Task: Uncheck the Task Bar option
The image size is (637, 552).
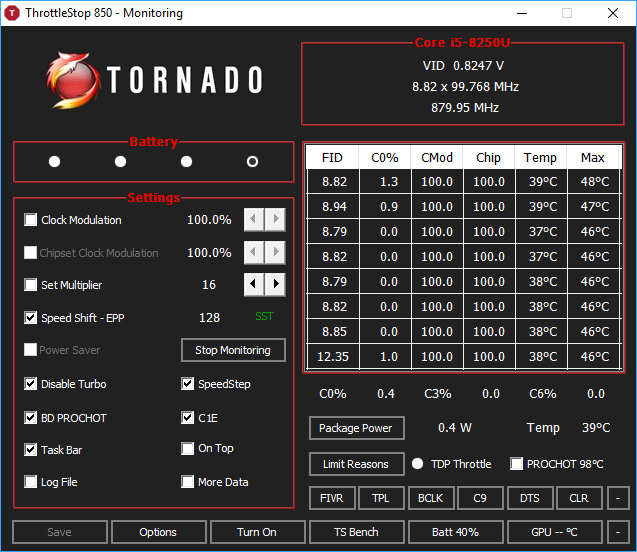Action: click(30, 450)
